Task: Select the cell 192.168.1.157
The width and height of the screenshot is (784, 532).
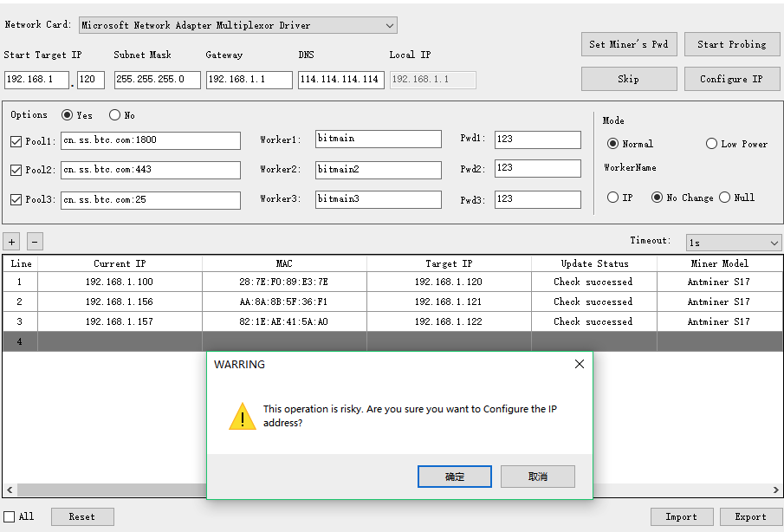Action: pyautogui.click(x=120, y=321)
